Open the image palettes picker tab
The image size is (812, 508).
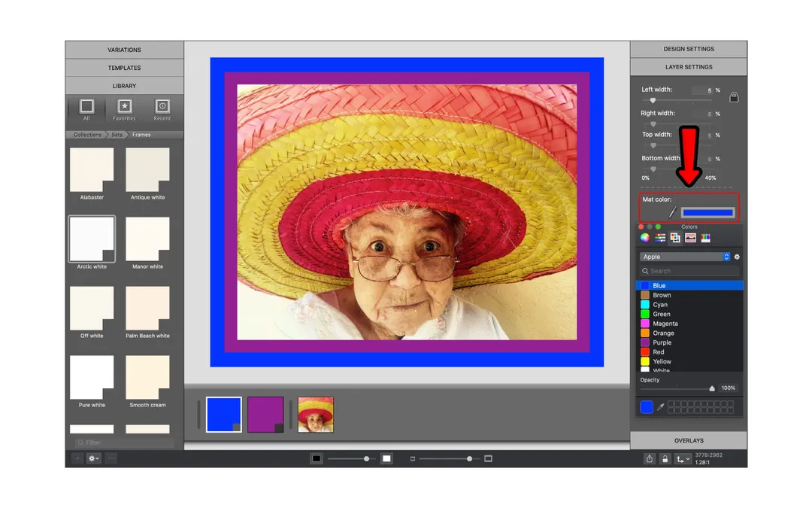coord(690,237)
